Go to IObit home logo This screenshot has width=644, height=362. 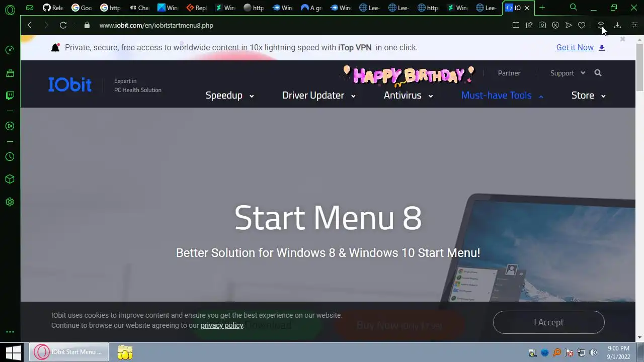[70, 84]
